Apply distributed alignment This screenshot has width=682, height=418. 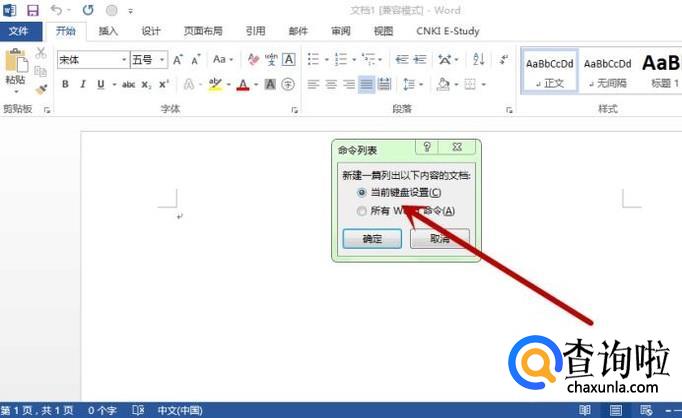[384, 84]
